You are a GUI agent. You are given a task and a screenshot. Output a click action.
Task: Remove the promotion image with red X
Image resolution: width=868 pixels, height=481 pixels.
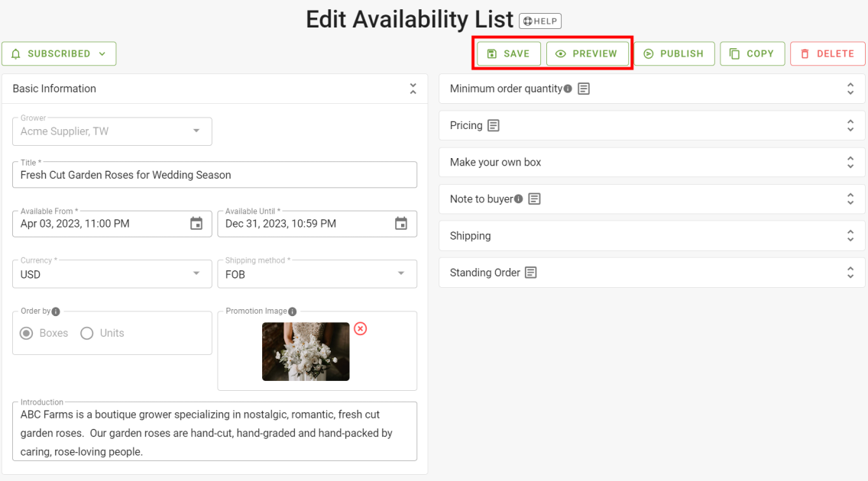(360, 328)
